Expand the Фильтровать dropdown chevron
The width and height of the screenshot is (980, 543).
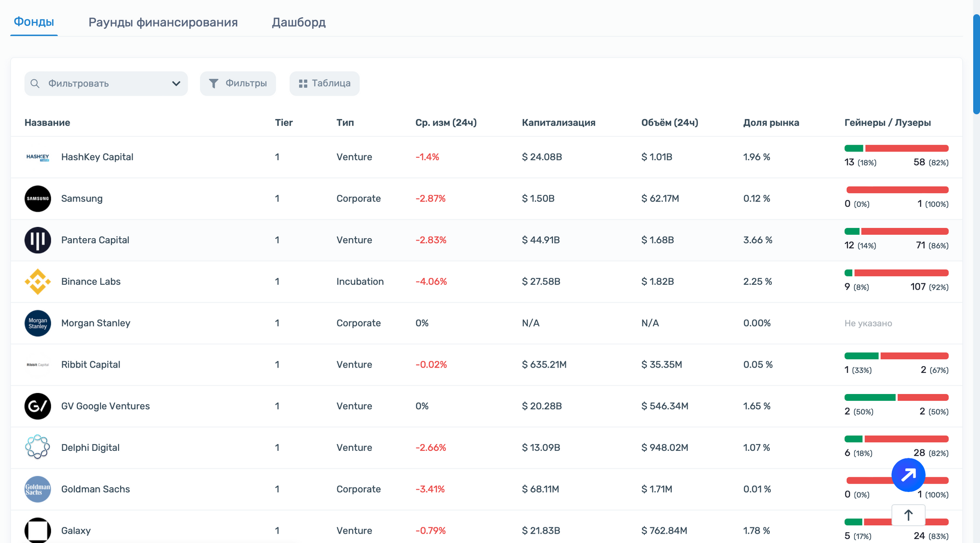click(176, 84)
